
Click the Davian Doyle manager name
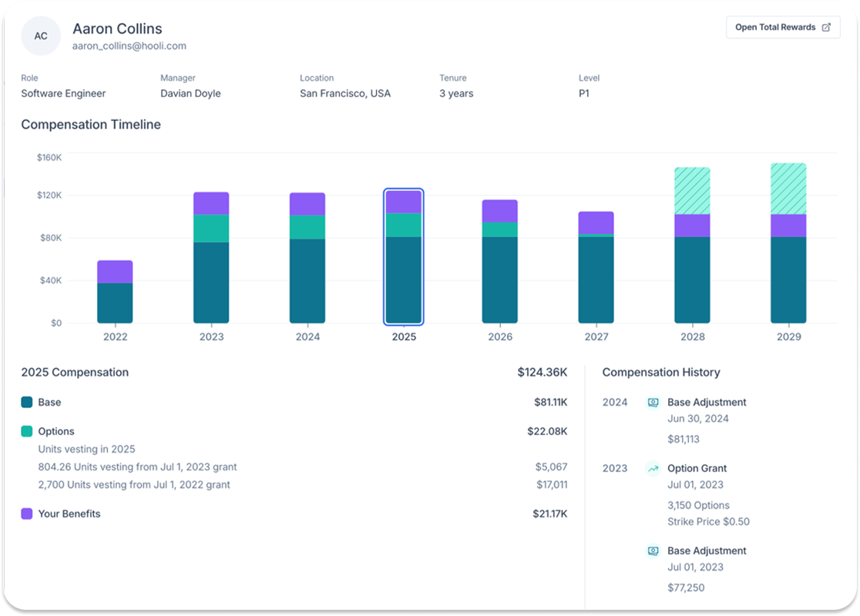coord(190,94)
